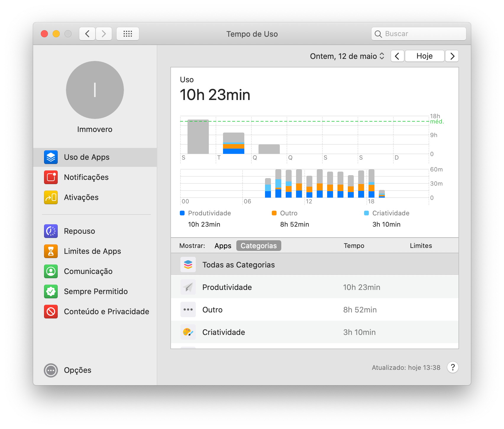Click the Buscar search field
Screen dimensions: 504x429
[419, 34]
